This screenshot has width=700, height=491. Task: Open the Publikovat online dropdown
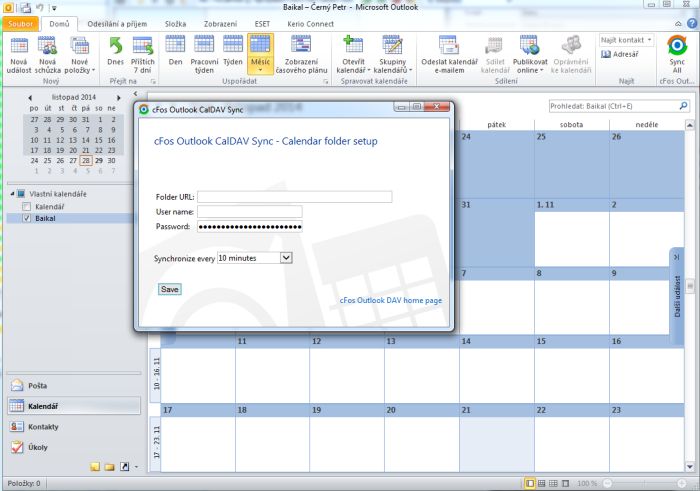point(529,55)
